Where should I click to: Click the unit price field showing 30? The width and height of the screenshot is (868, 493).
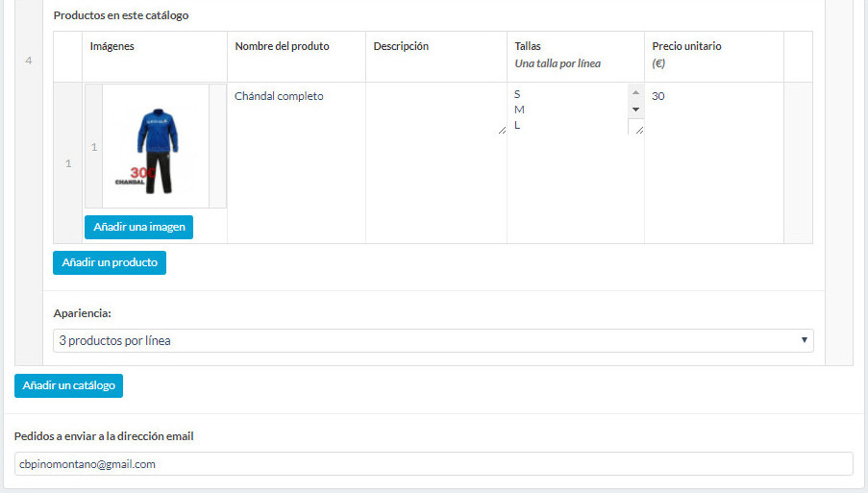point(714,96)
